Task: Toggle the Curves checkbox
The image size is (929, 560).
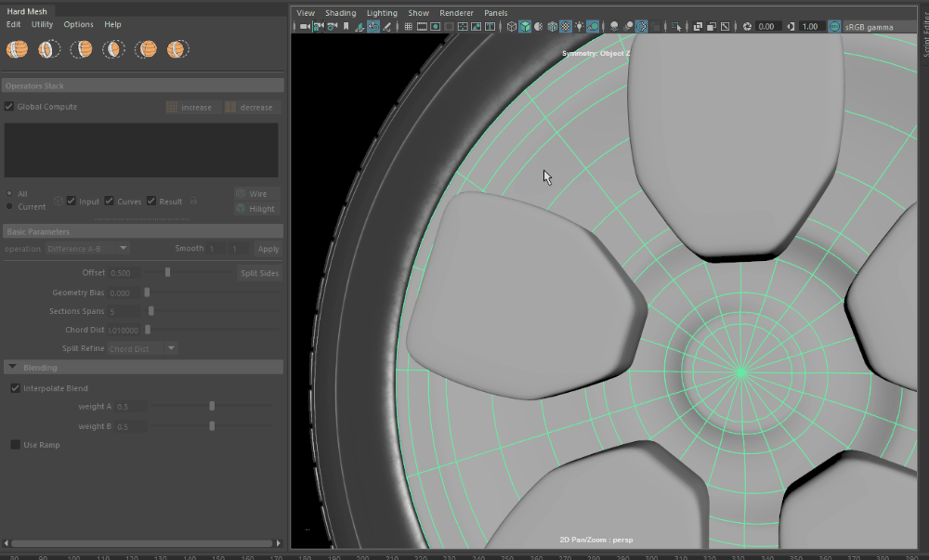Action: pyautogui.click(x=109, y=202)
